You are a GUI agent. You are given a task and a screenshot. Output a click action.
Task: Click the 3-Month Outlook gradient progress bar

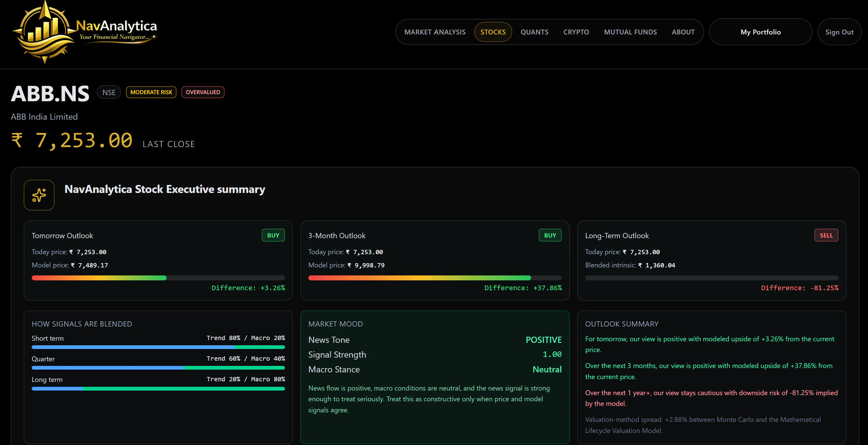[x=435, y=278]
